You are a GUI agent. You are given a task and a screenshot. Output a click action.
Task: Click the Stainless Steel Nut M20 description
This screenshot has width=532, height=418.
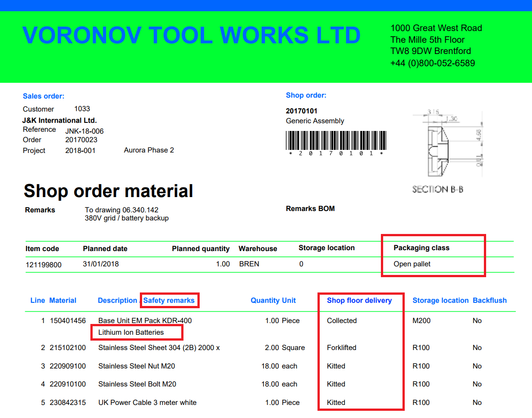tap(137, 366)
